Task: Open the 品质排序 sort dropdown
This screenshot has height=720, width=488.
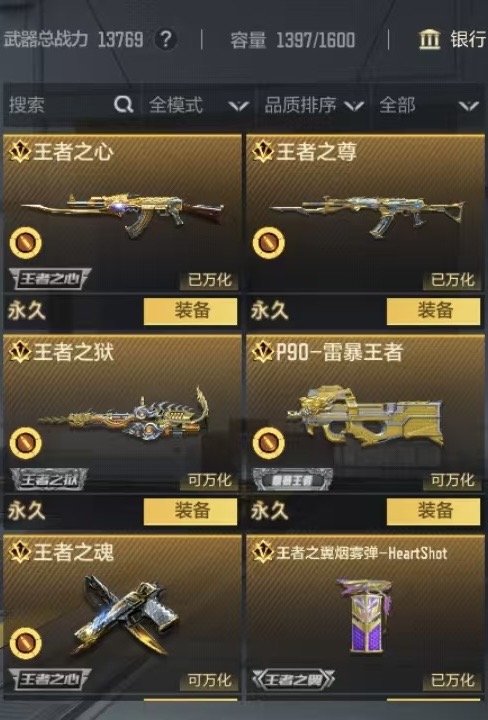Action: coord(314,105)
